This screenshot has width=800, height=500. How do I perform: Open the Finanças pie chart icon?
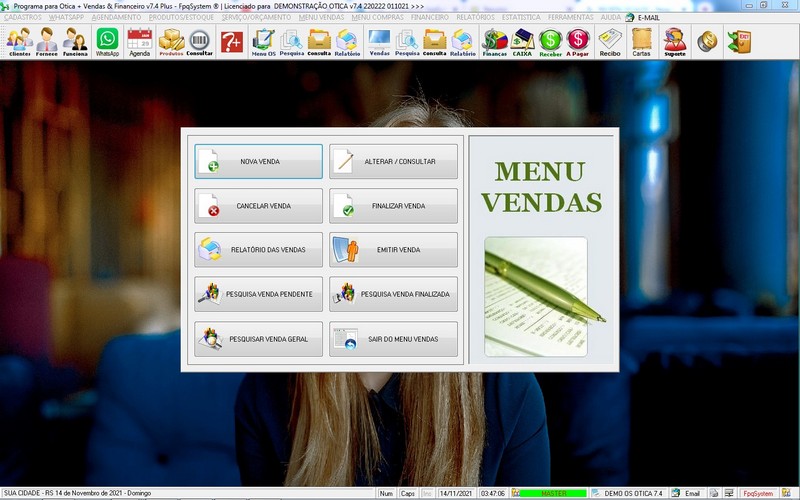(x=495, y=42)
